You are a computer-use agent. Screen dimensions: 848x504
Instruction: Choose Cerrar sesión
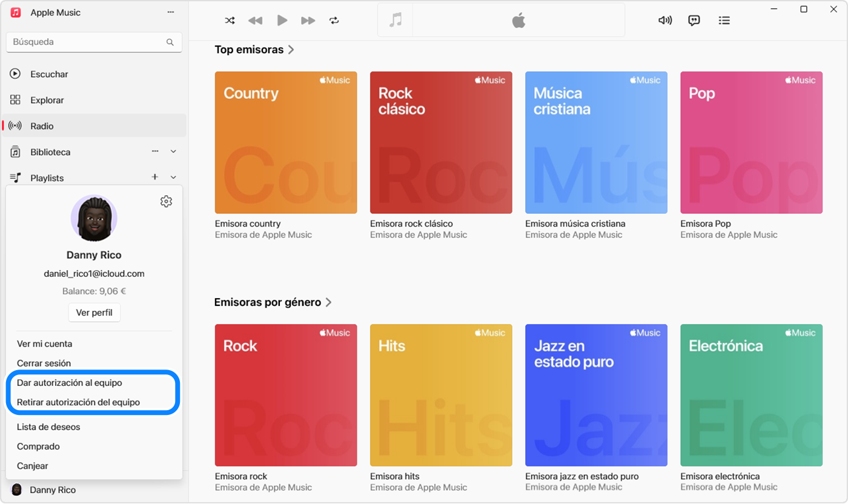[44, 363]
